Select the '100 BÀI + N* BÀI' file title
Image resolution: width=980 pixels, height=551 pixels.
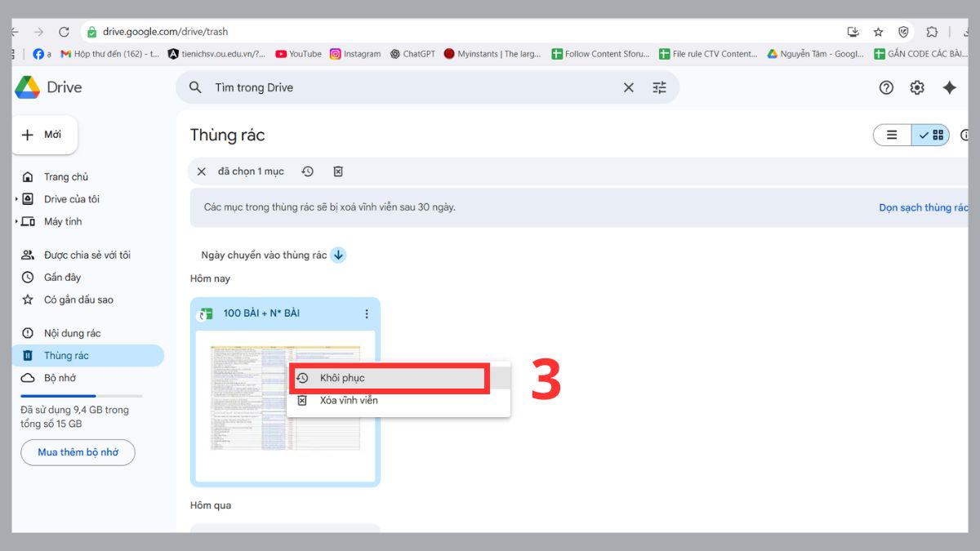coord(261,313)
